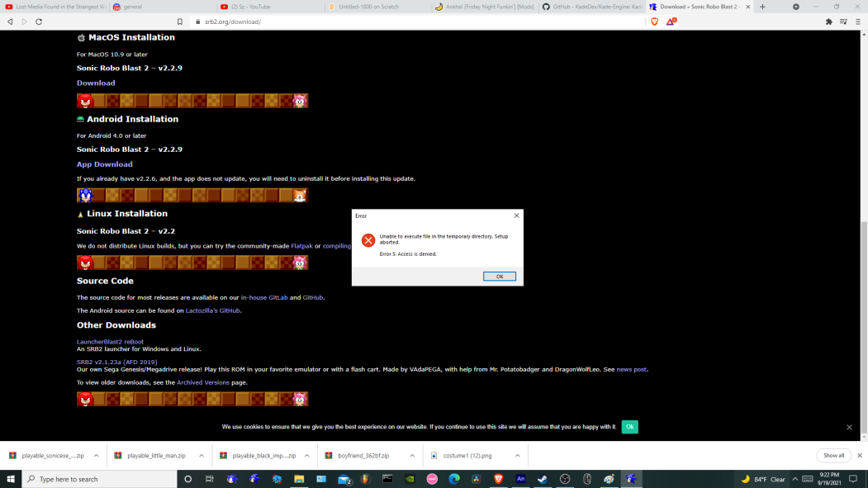Open the GitHub source code link
This screenshot has height=488, width=868.
[x=313, y=297]
